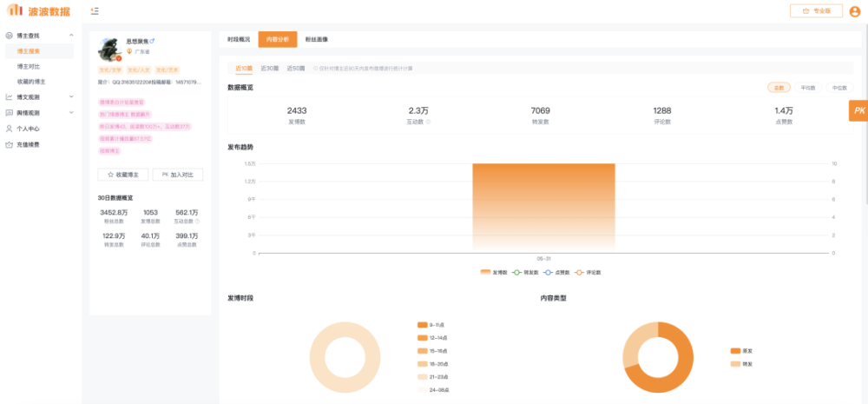Image resolution: width=868 pixels, height=404 pixels.
Task: Select the 内容分析 tab
Action: pyautogui.click(x=278, y=39)
